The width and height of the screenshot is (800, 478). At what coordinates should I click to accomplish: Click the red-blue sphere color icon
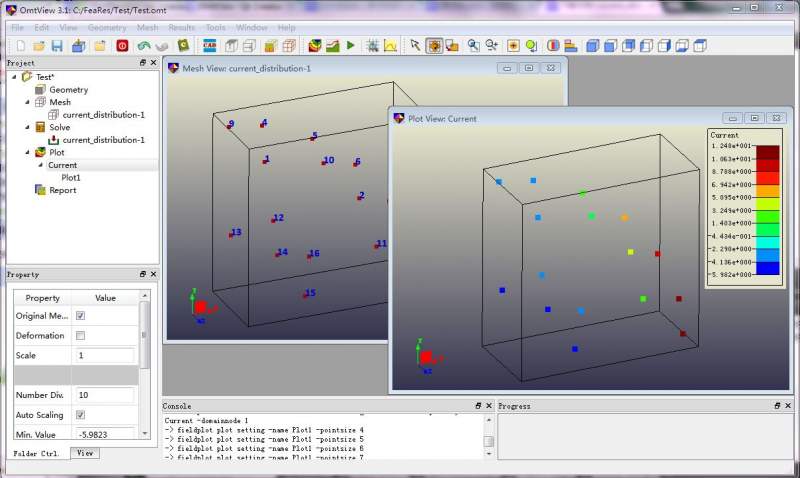point(553,46)
